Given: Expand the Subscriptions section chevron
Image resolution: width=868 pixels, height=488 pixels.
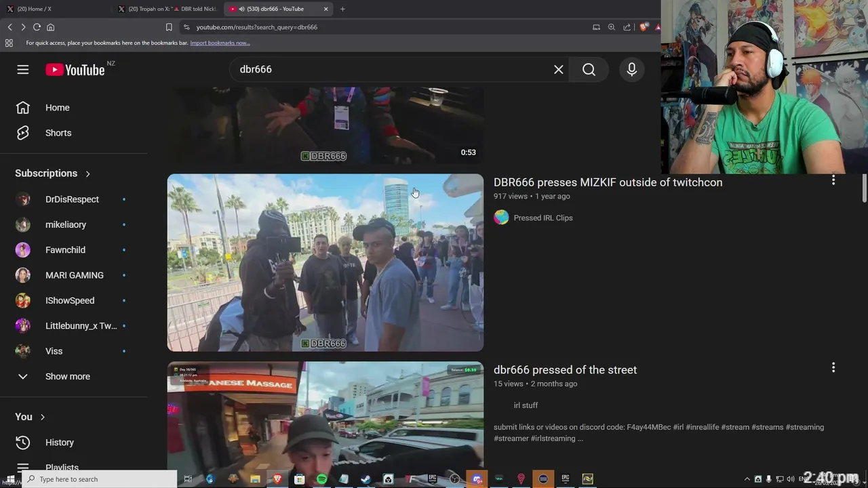Looking at the screenshot, I should pos(87,174).
